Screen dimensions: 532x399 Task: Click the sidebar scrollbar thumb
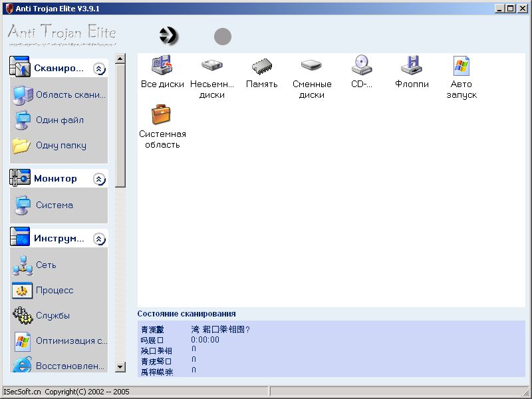coord(120,126)
